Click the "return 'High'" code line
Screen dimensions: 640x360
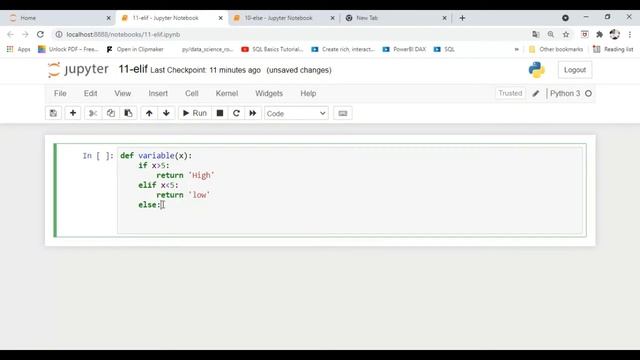click(185, 175)
